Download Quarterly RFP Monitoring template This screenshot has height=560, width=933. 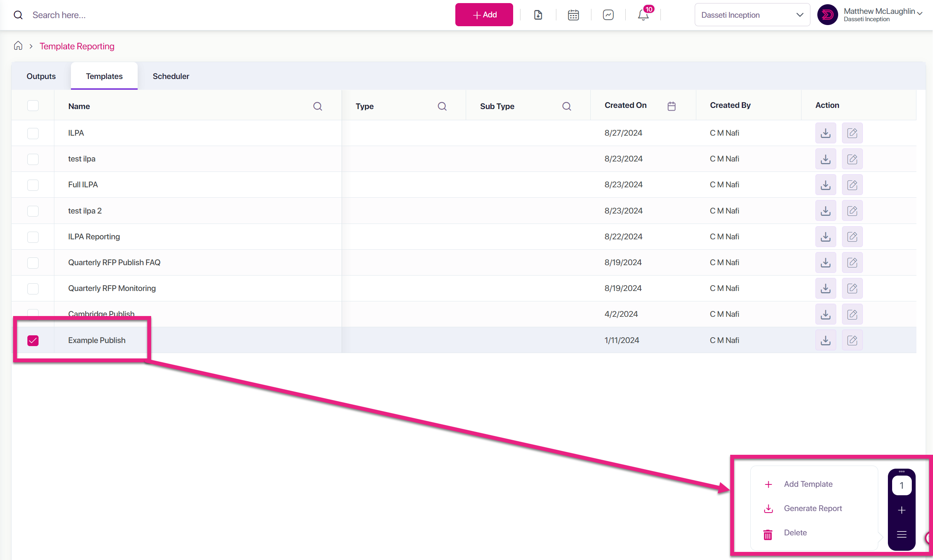pyautogui.click(x=825, y=288)
